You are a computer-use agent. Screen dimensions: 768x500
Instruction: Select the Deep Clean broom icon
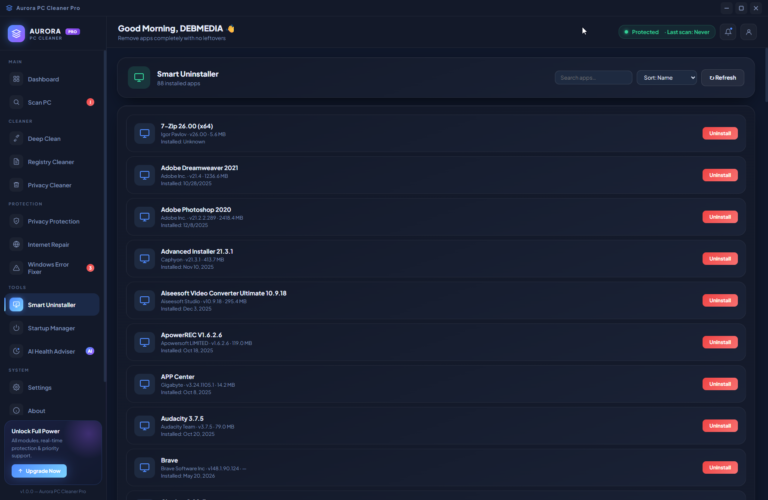tap(16, 139)
